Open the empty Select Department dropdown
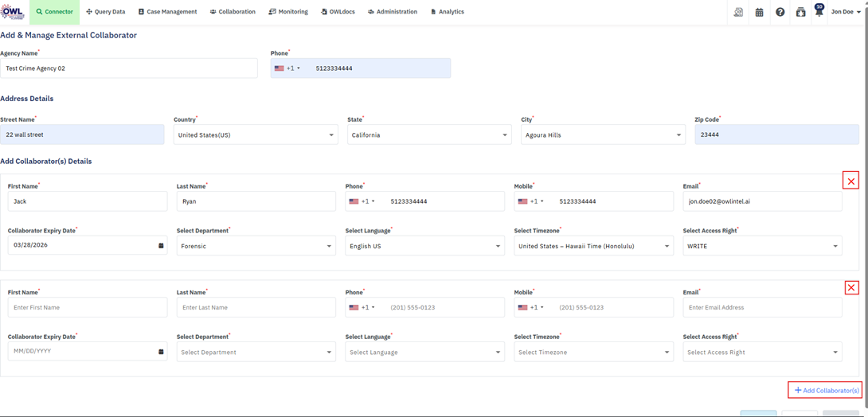This screenshot has height=417, width=868. (x=256, y=352)
